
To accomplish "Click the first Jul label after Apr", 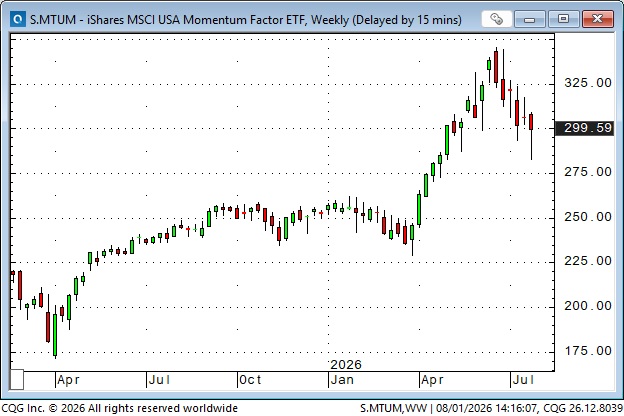I will (x=159, y=380).
